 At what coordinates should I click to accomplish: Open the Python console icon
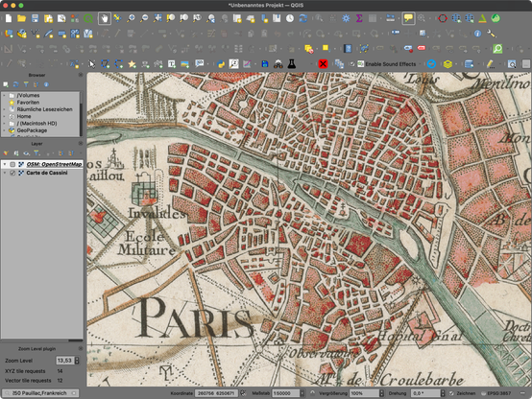[x=221, y=63]
